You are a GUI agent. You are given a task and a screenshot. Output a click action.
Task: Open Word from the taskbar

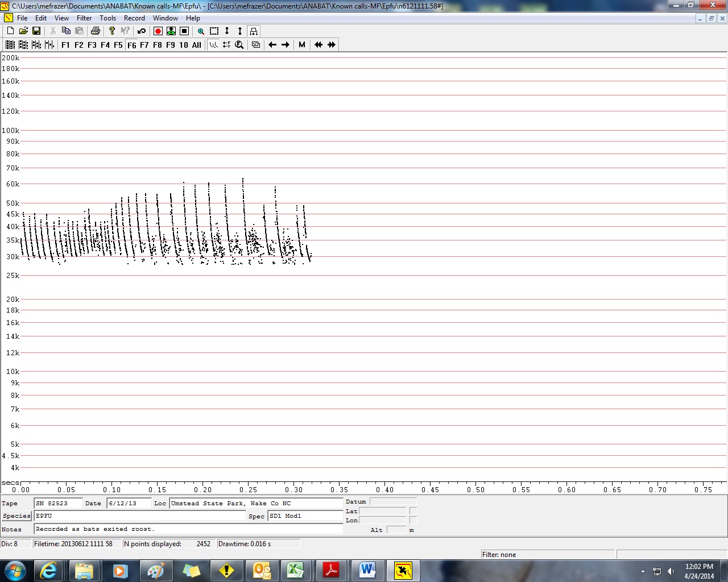[367, 571]
